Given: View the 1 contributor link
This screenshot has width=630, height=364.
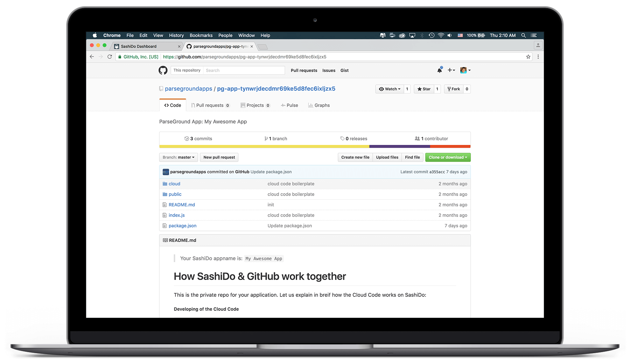Looking at the screenshot, I should pyautogui.click(x=431, y=139).
